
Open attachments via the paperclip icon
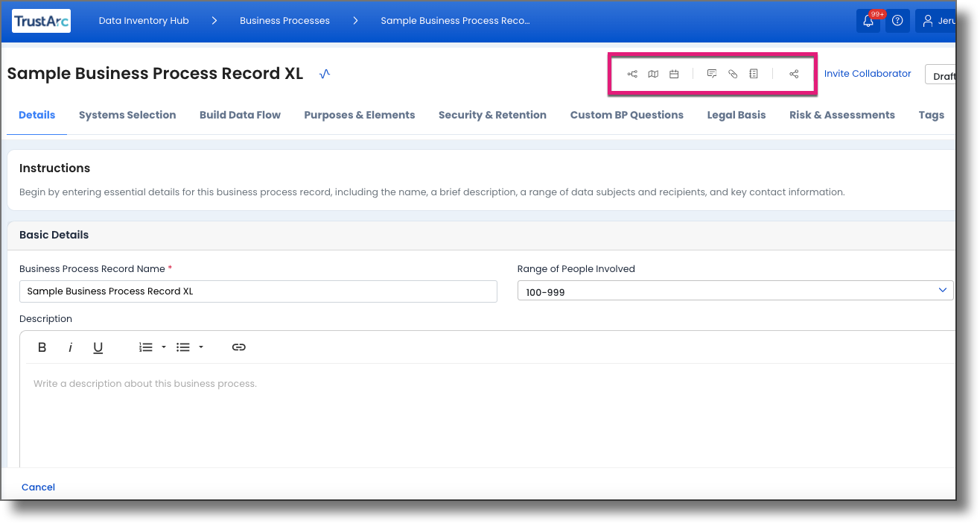732,73
